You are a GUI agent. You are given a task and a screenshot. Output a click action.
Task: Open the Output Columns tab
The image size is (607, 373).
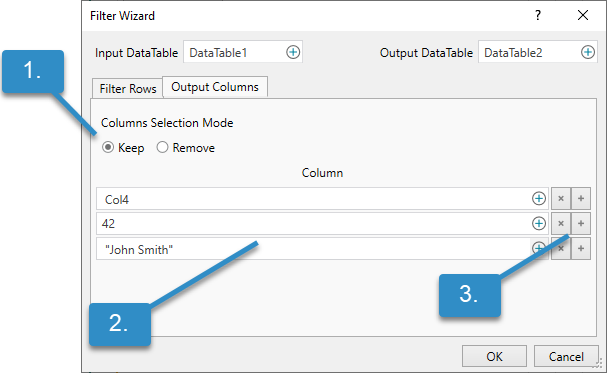click(215, 87)
